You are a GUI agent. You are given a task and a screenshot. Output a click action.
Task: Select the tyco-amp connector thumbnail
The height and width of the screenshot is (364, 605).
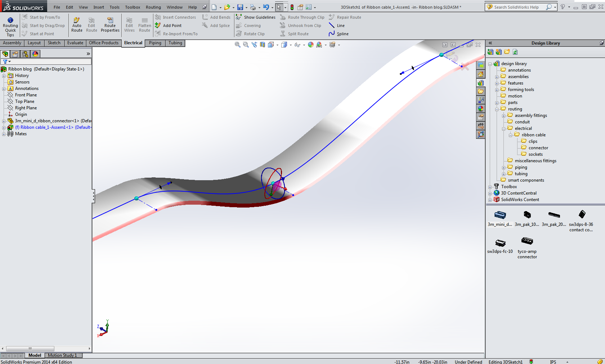coord(527,247)
